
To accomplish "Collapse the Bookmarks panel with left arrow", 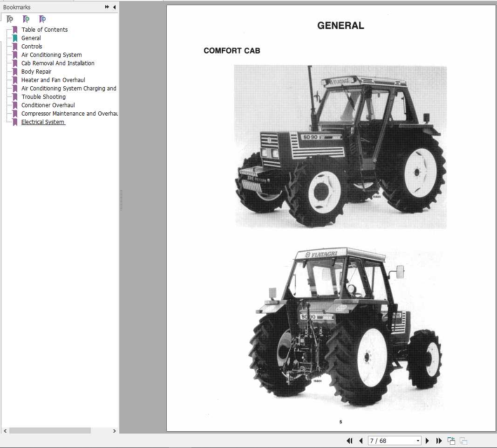I will [x=114, y=7].
